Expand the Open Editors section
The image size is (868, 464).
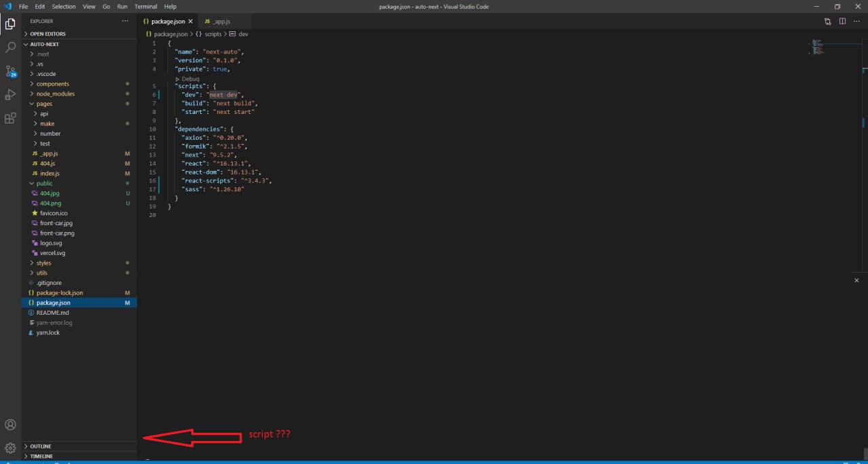(79, 34)
